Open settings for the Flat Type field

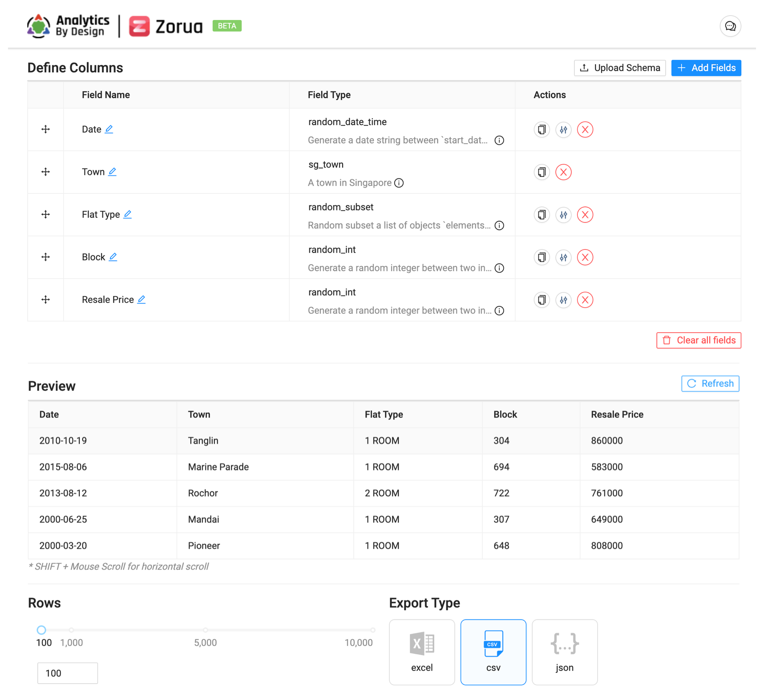pyautogui.click(x=563, y=215)
